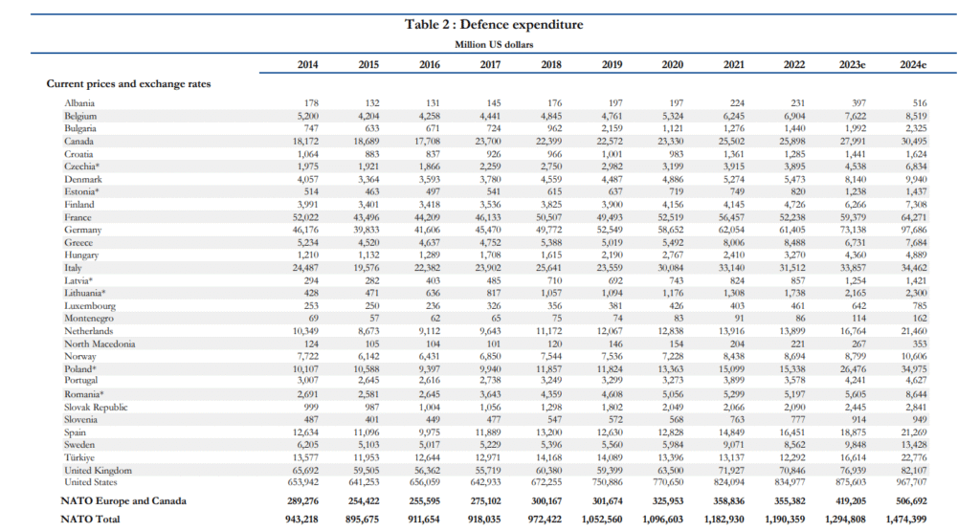
Task: Select the Spain row label
Action: click(75, 432)
